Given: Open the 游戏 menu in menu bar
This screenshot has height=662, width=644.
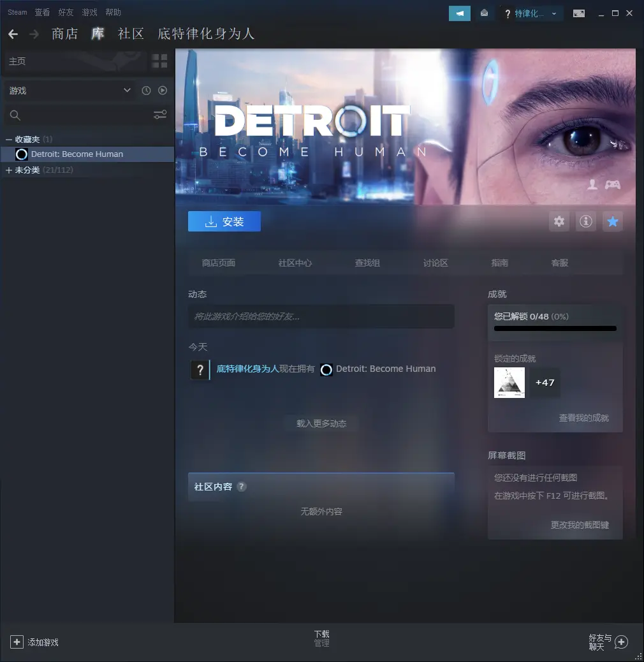Looking at the screenshot, I should (x=89, y=12).
